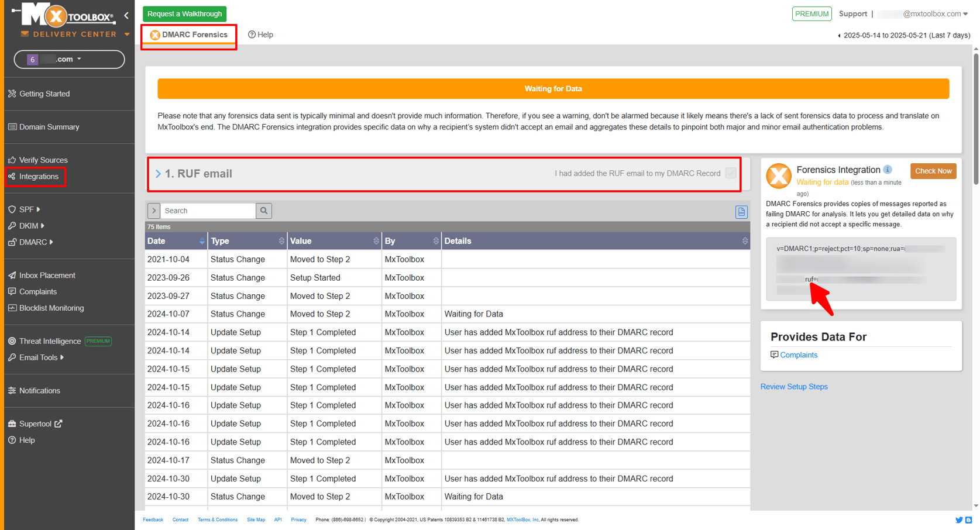Click the Supertool toolbox icon
This screenshot has height=530, width=980.
12,424
